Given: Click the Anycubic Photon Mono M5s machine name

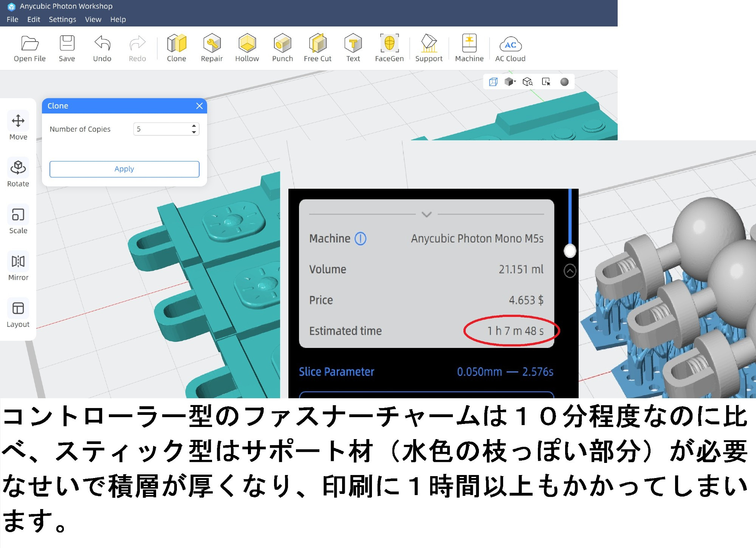Looking at the screenshot, I should [477, 239].
